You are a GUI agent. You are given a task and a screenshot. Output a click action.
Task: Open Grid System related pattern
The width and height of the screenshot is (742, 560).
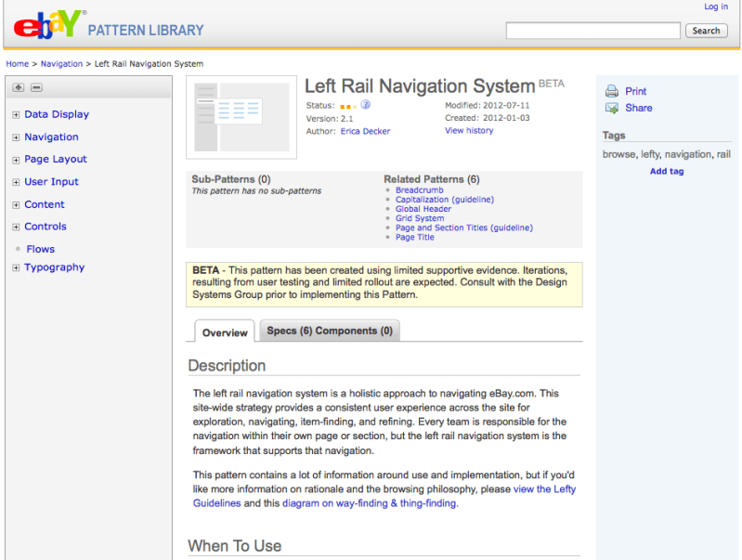[420, 218]
